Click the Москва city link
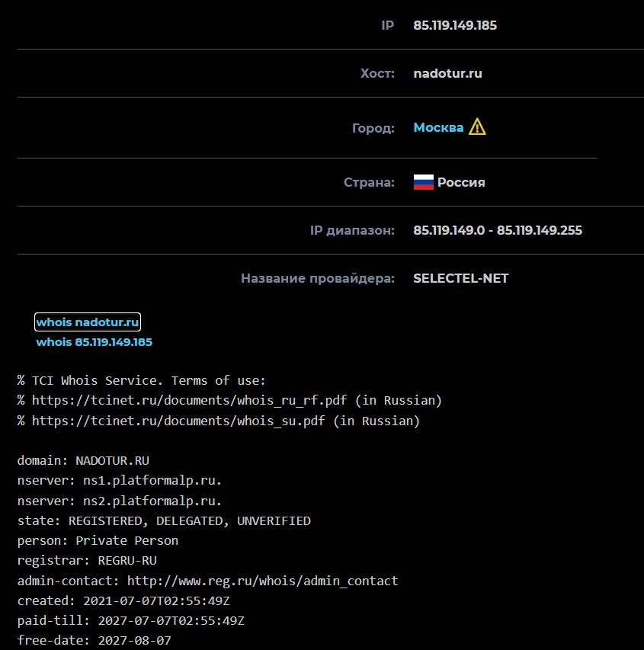The height and width of the screenshot is (650, 644). pyautogui.click(x=438, y=127)
